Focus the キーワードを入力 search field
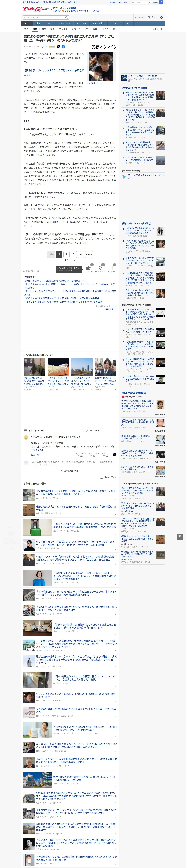The width and height of the screenshot is (186, 868). click(x=44, y=18)
